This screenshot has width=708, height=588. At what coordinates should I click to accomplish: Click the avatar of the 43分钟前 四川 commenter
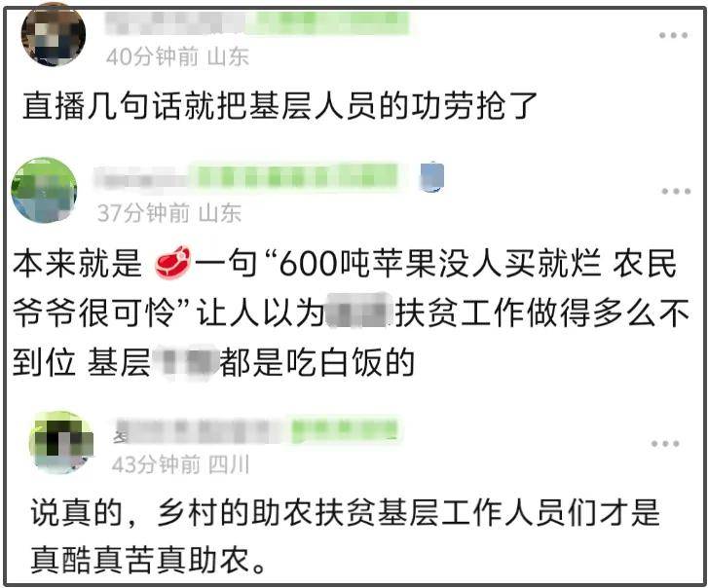62,442
